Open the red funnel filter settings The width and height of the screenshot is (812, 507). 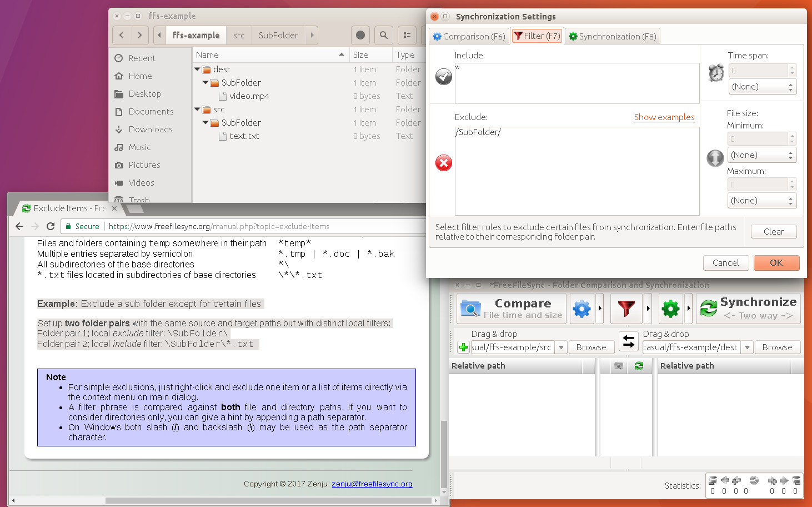pyautogui.click(x=626, y=309)
